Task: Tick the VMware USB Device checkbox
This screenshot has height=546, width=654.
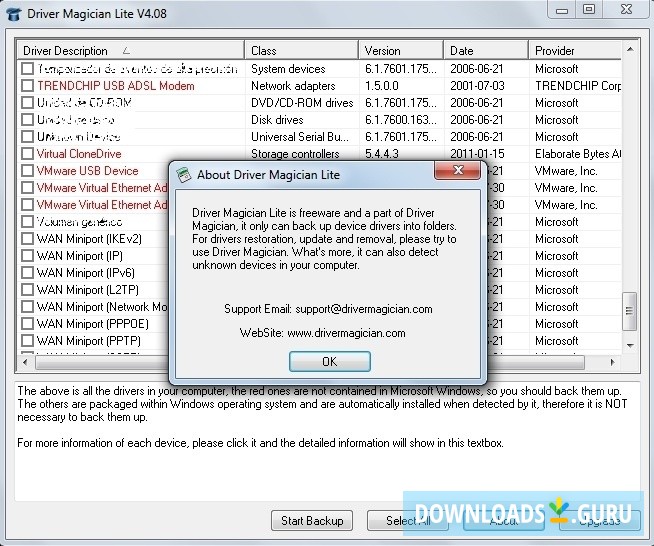Action: tap(28, 171)
